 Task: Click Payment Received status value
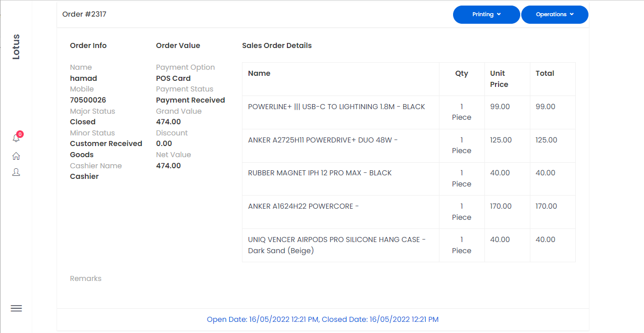pos(190,100)
